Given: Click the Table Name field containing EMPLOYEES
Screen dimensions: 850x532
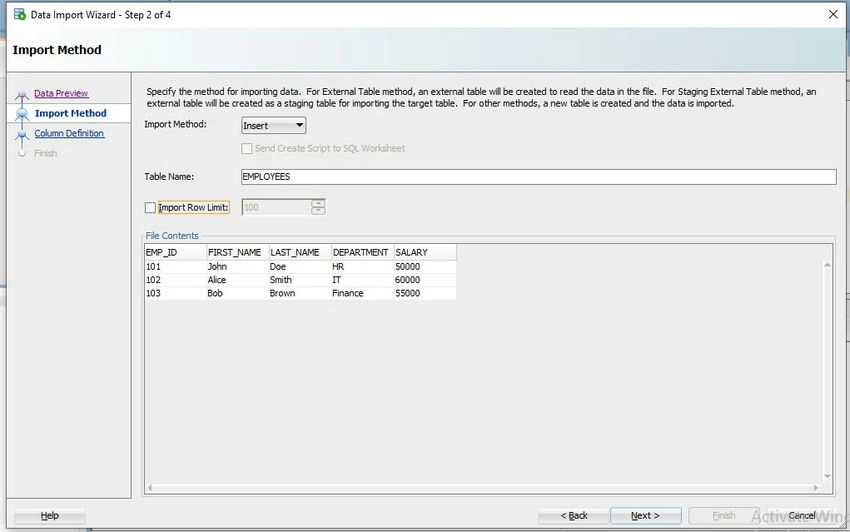Looking at the screenshot, I should [x=538, y=177].
